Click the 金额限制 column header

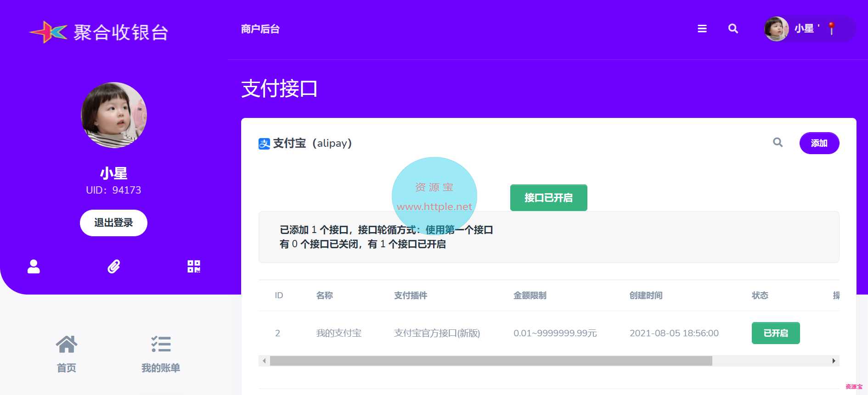(530, 295)
